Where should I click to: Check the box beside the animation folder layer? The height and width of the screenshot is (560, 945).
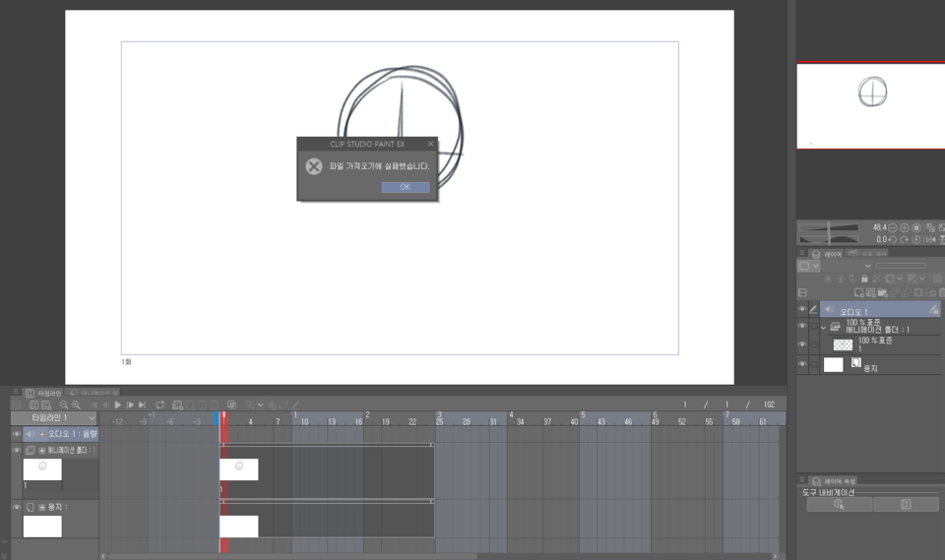pos(814,326)
